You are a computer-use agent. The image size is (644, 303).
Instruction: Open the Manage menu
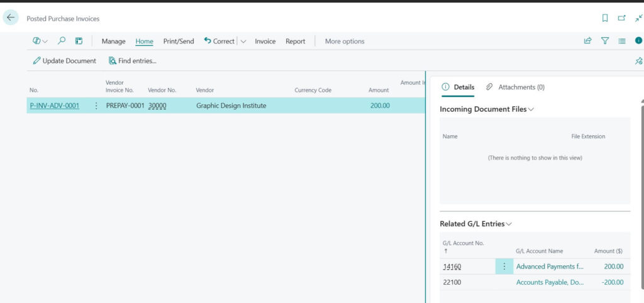pyautogui.click(x=114, y=41)
